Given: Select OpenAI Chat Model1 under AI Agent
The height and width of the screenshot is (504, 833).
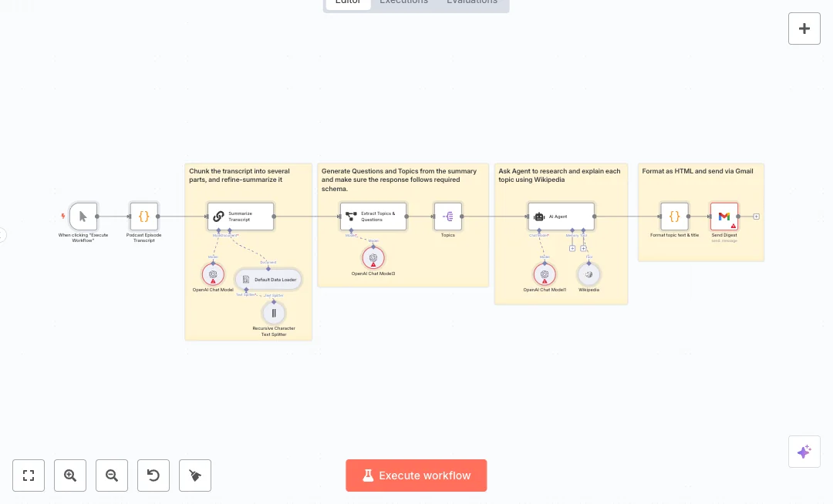Looking at the screenshot, I should pyautogui.click(x=545, y=274).
